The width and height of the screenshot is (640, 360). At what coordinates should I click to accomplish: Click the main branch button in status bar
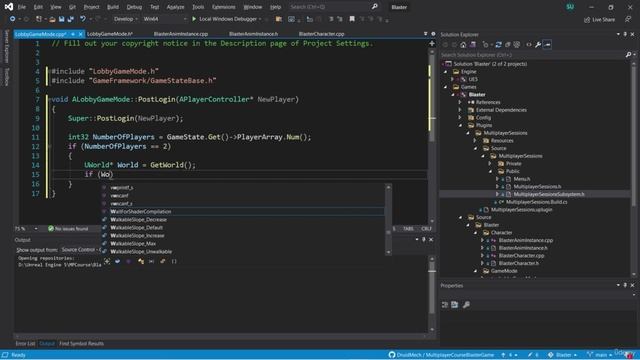point(598,355)
